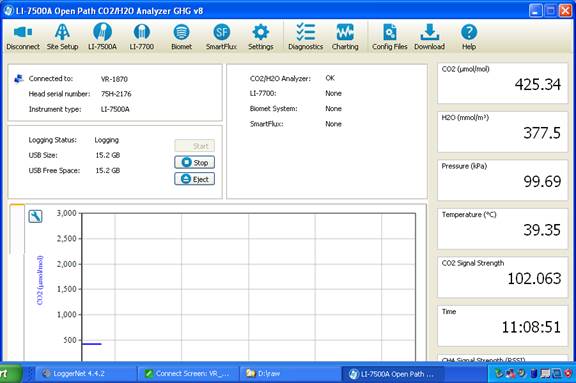This screenshot has height=383, width=576.
Task: Select the first chart tab
Action: pyautogui.click(x=17, y=230)
